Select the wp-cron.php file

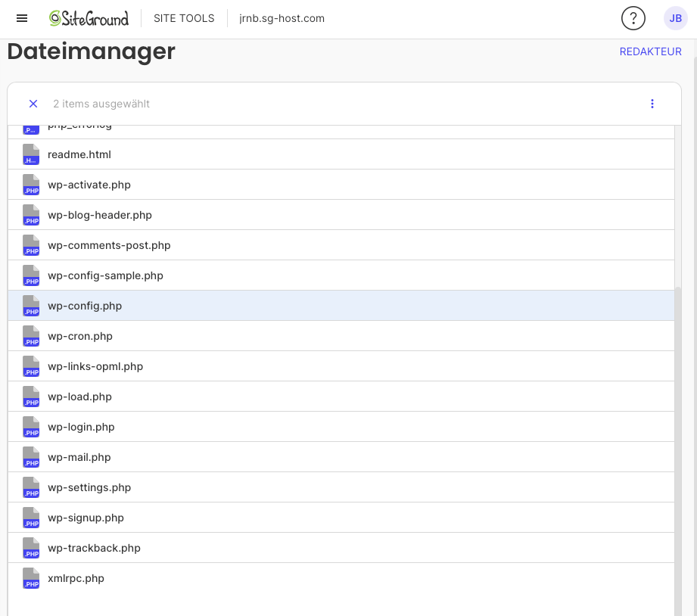tap(80, 336)
